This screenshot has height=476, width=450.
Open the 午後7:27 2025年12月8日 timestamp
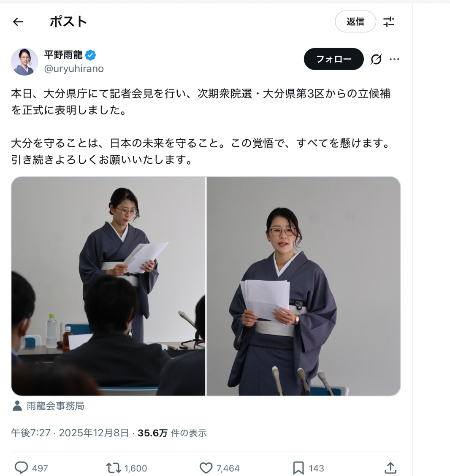point(70,433)
